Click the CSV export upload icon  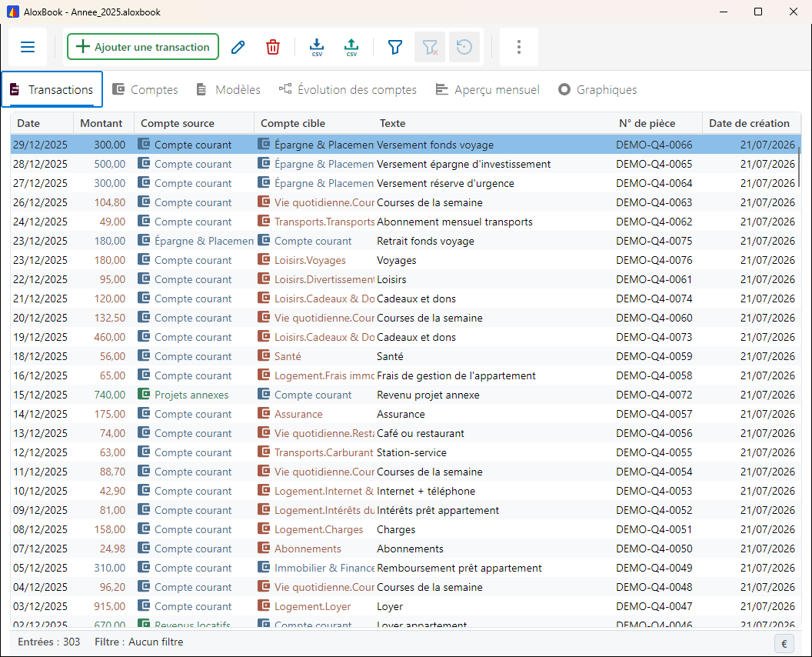click(x=351, y=47)
